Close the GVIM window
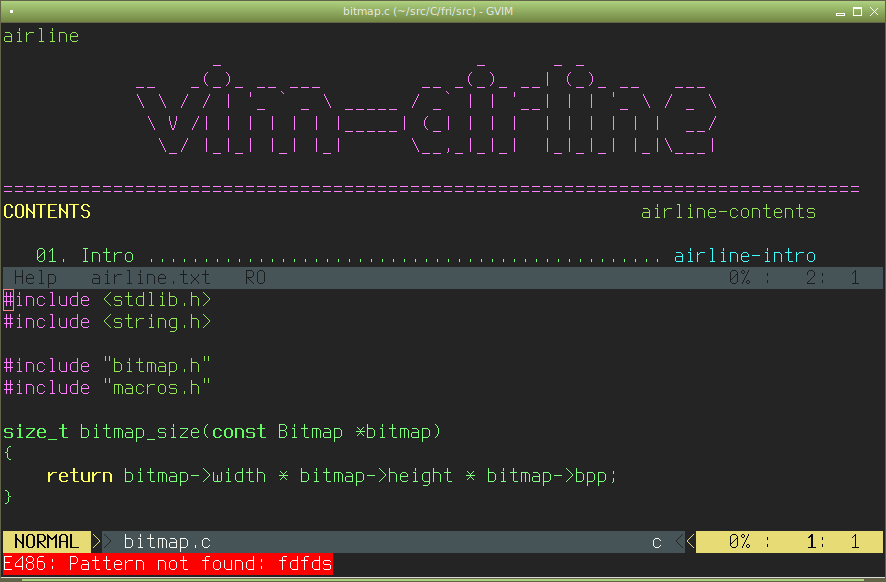The image size is (886, 582). (x=874, y=12)
